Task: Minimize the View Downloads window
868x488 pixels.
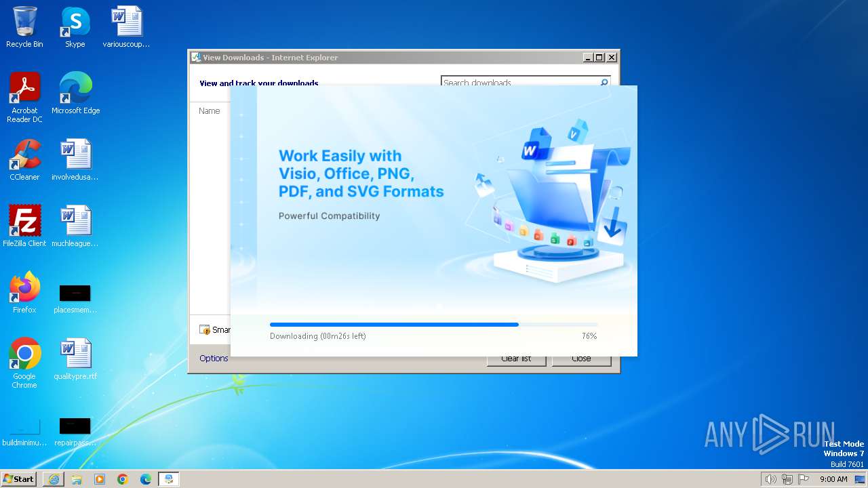Action: point(588,58)
